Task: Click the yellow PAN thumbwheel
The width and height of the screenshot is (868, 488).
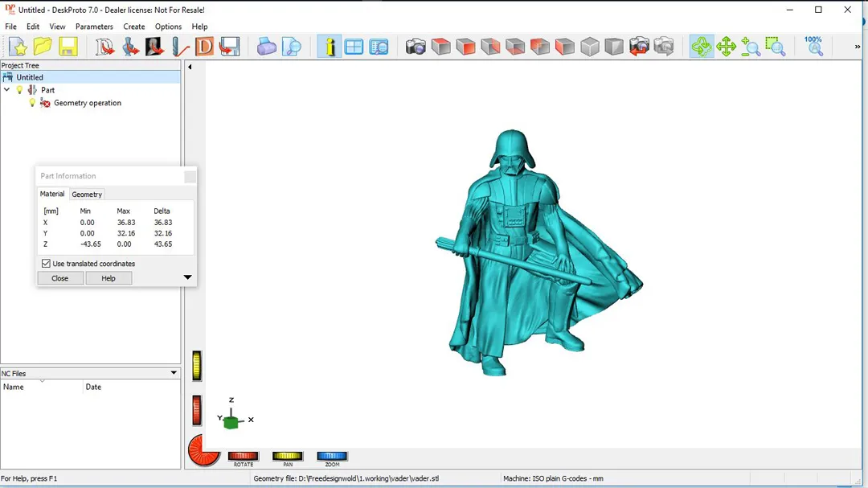Action: (287, 456)
